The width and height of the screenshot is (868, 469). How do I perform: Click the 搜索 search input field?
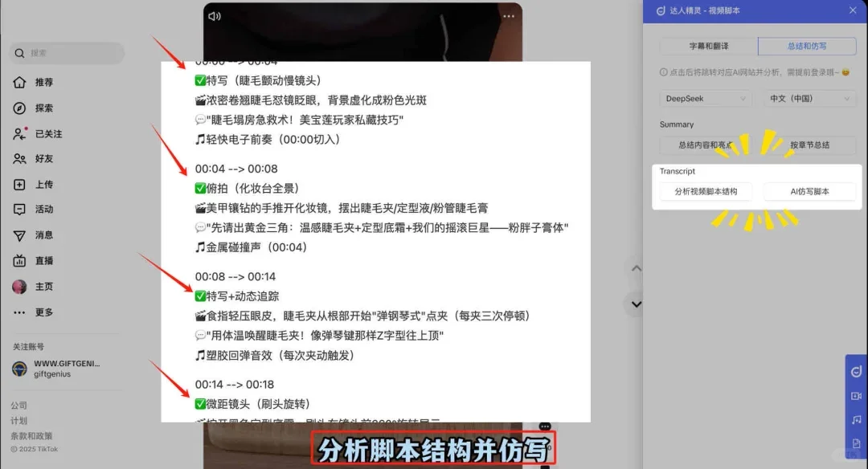coord(66,53)
